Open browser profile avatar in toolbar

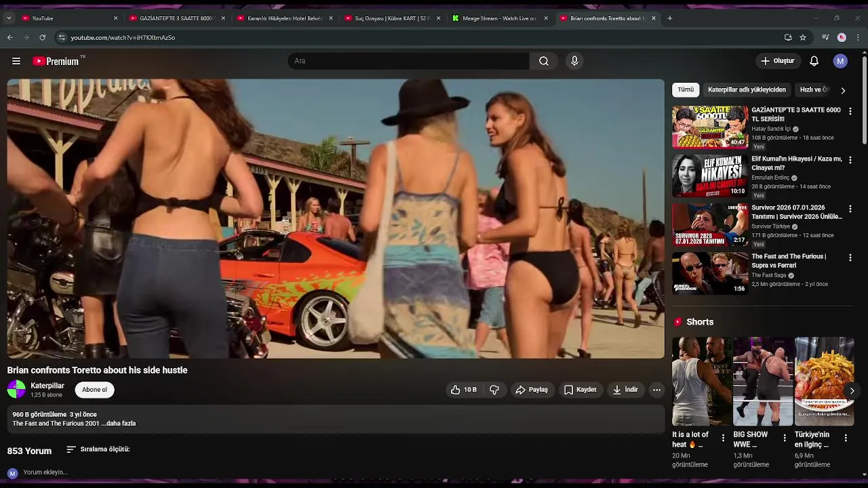pyautogui.click(x=842, y=37)
